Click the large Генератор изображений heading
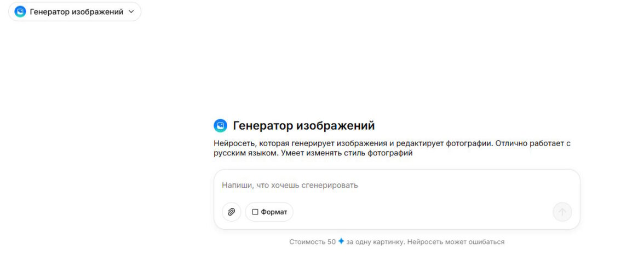The image size is (644, 261). (303, 126)
